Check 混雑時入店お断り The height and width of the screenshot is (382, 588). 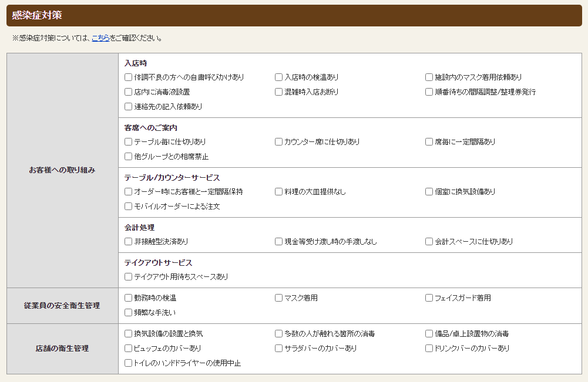278,92
